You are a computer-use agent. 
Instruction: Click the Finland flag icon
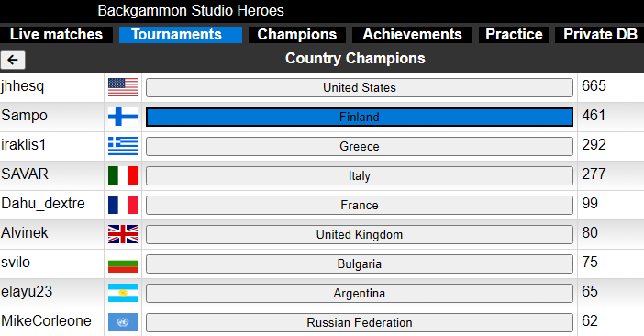click(x=123, y=118)
